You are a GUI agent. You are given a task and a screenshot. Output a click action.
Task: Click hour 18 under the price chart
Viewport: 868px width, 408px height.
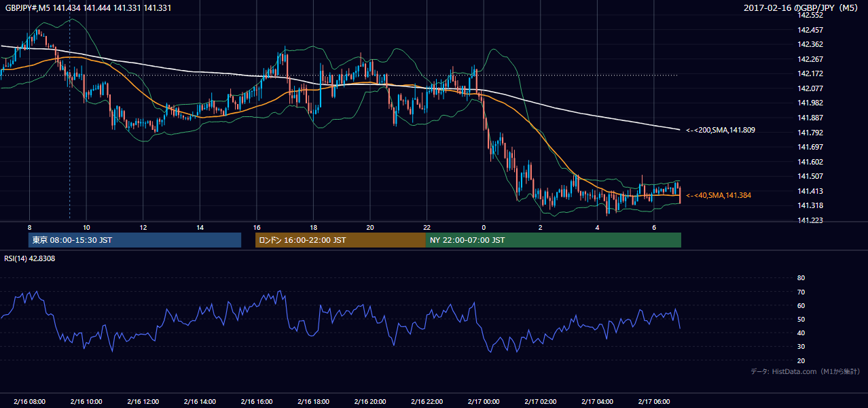click(313, 228)
